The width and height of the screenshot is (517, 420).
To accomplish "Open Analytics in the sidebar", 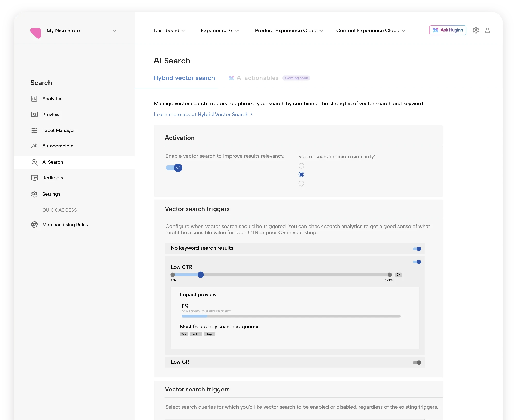I will (x=52, y=99).
